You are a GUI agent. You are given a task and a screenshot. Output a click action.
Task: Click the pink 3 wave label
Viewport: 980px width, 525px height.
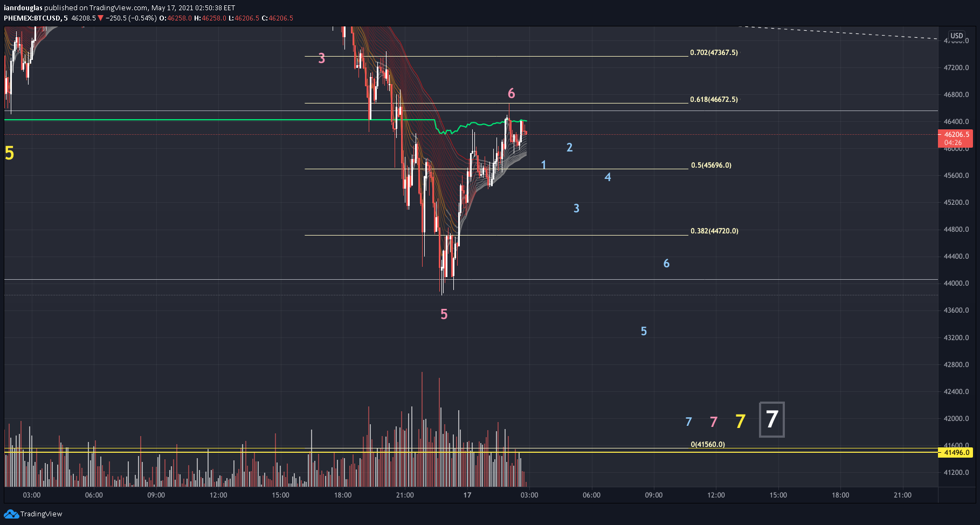click(322, 58)
